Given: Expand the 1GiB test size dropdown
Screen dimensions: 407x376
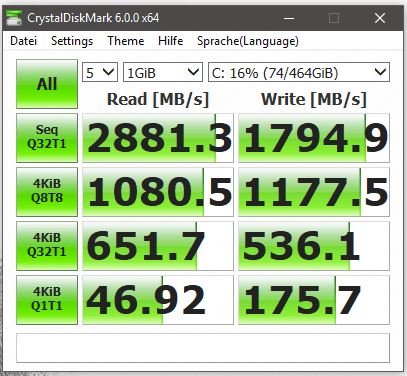Looking at the screenshot, I should coord(163,72).
